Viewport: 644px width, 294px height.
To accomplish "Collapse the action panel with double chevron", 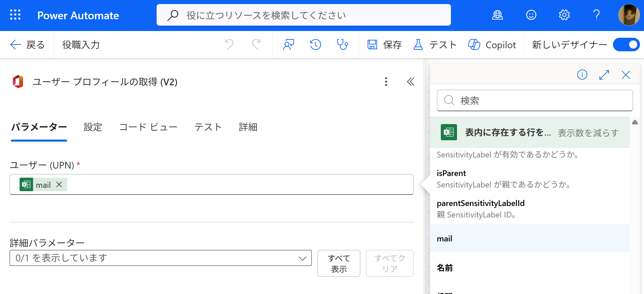I will tap(410, 82).
